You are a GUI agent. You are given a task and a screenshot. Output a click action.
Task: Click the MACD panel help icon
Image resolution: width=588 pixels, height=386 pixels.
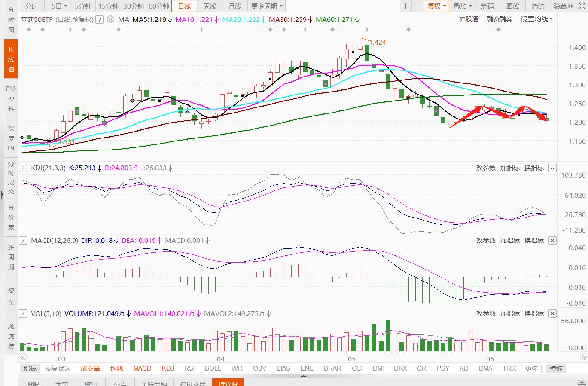tap(23, 241)
